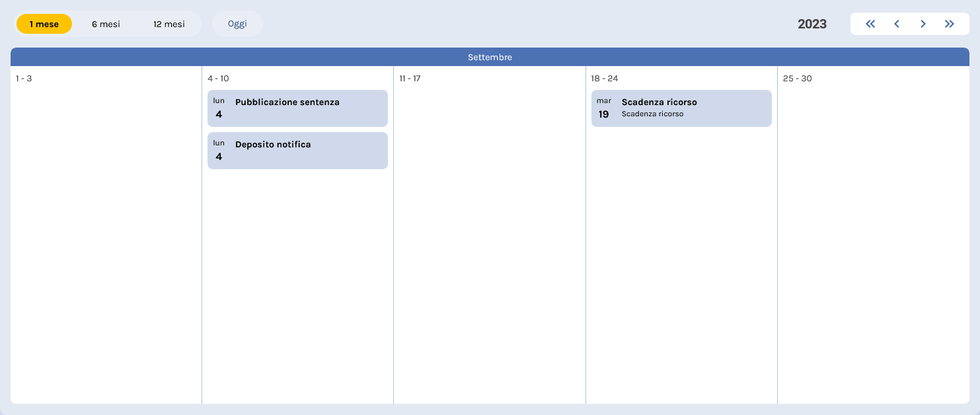980x415 pixels.
Task: Click the 2023 year label
Action: click(812, 24)
